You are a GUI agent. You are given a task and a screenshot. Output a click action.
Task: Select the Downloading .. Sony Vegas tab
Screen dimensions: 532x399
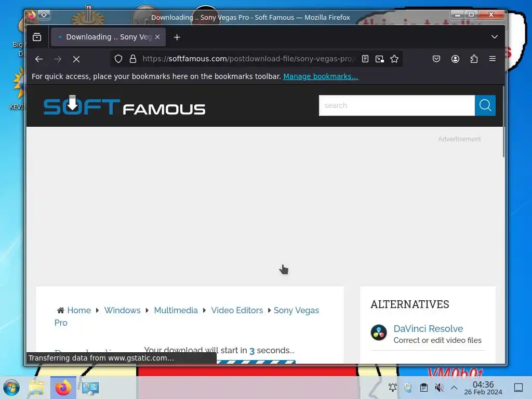pos(108,37)
